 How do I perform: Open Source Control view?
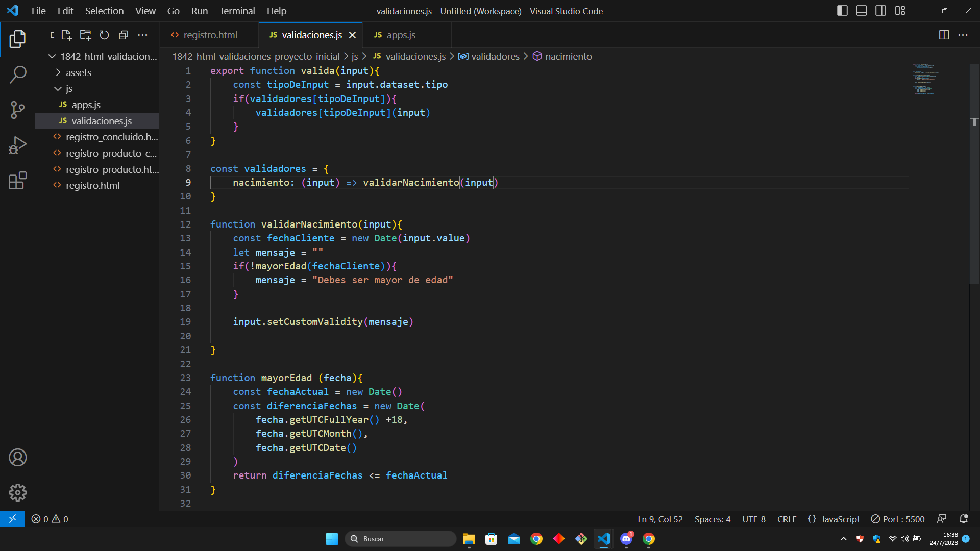click(x=17, y=110)
